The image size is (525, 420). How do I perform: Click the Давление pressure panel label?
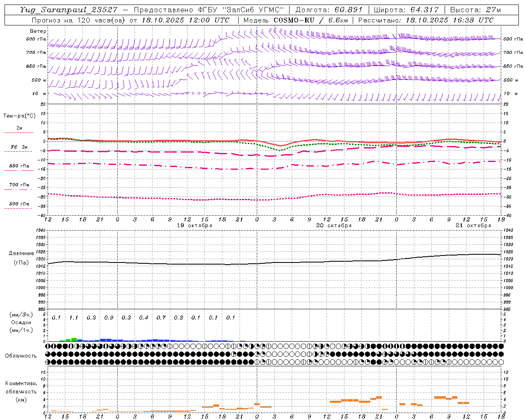pos(21,253)
